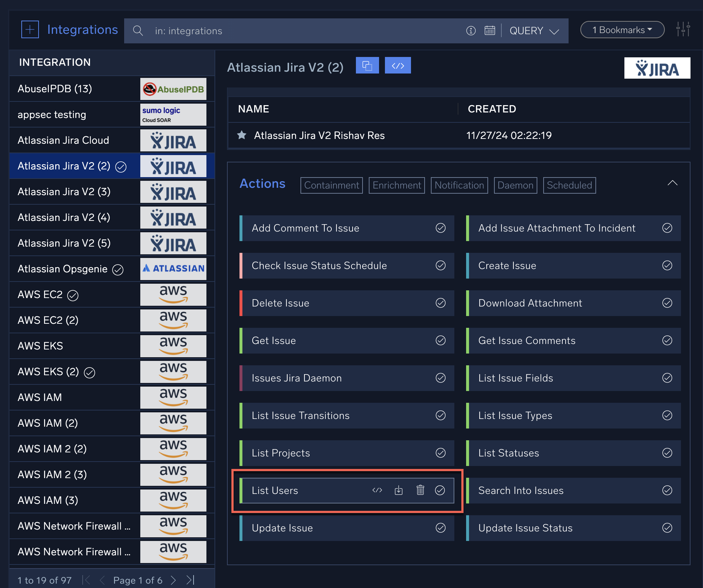Image resolution: width=703 pixels, height=588 pixels.
Task: Filter actions by Enrichment tag
Action: pyautogui.click(x=397, y=185)
